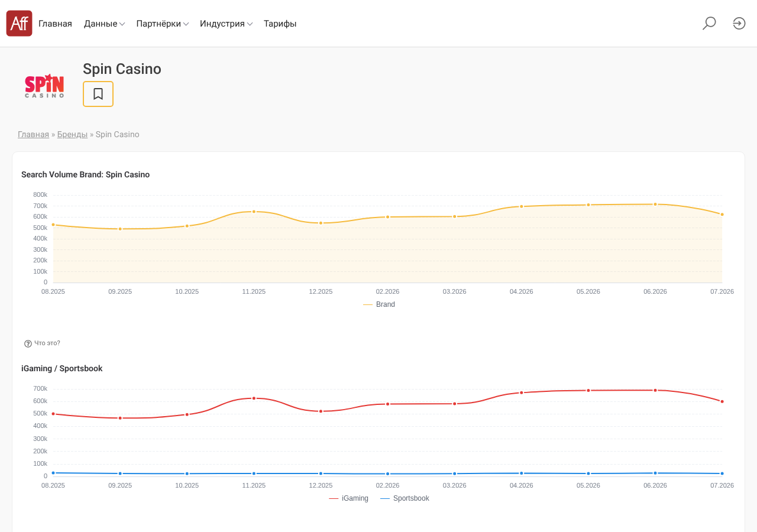Click the red 04.2026 iGaming data point

pos(522,392)
